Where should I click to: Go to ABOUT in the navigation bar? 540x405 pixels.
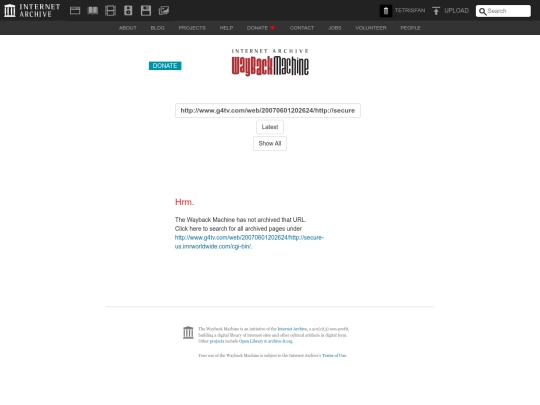128,28
